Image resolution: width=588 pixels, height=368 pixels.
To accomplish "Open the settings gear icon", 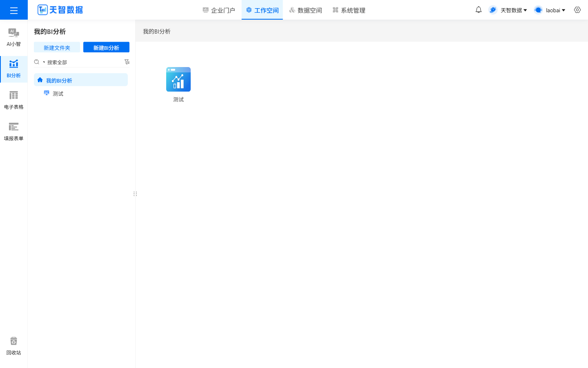I will tap(577, 10).
